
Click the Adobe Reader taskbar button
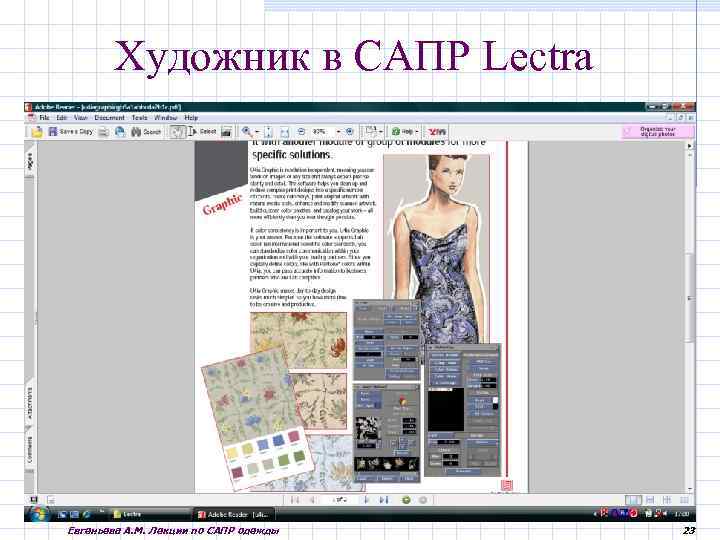click(234, 515)
